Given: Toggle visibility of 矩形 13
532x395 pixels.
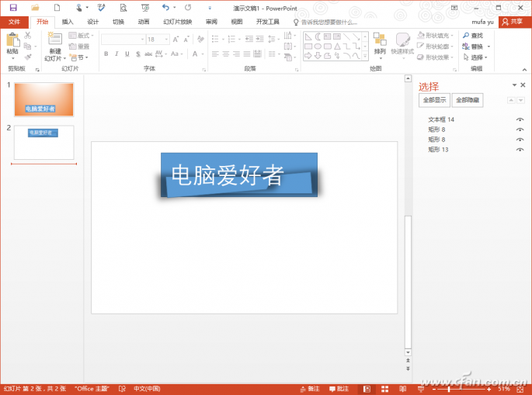Looking at the screenshot, I should click(520, 150).
